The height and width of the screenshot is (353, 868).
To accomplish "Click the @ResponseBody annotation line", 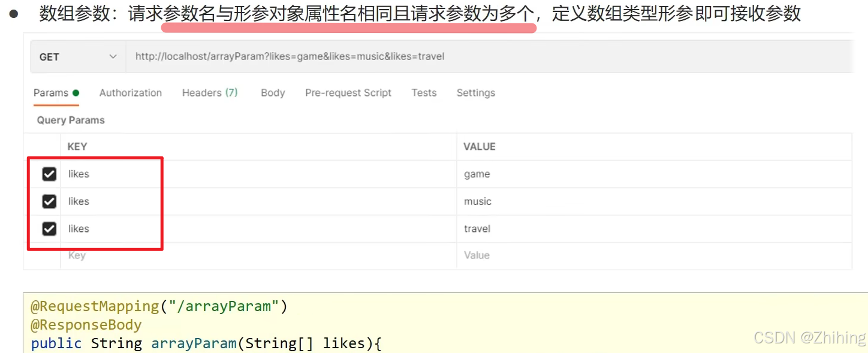I will tap(86, 325).
